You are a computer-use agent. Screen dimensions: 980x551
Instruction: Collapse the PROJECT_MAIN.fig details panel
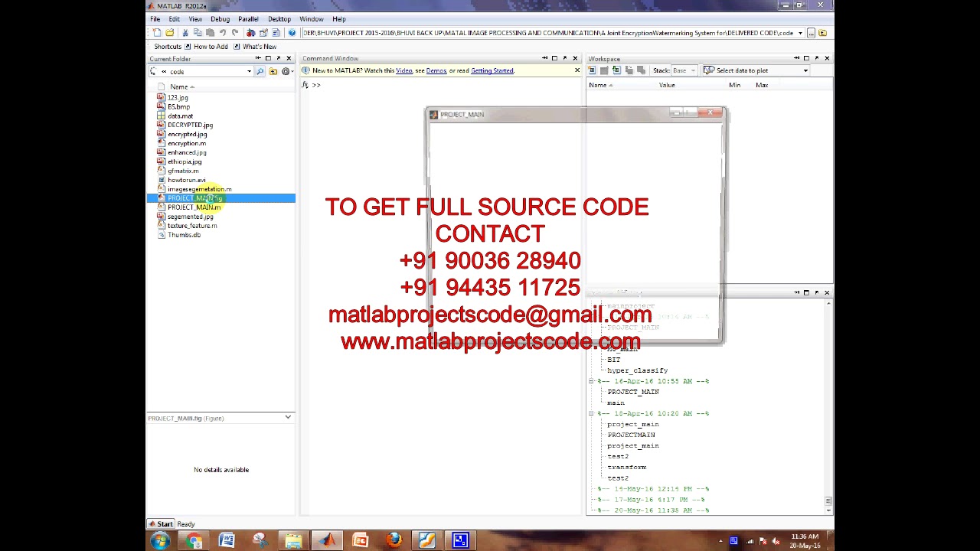pos(288,417)
